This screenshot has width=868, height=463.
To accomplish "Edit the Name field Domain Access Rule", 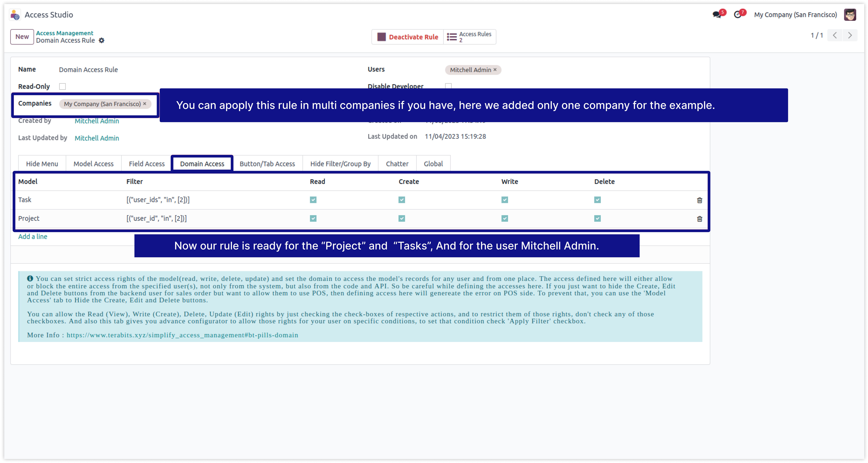I will coord(88,70).
